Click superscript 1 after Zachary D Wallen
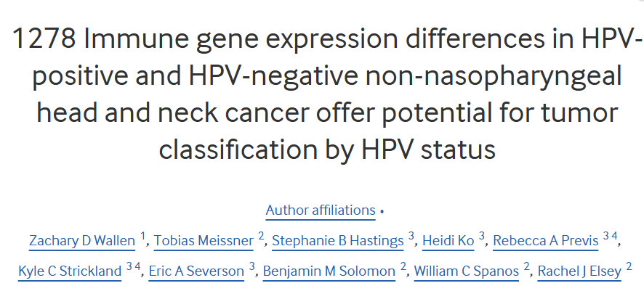Image resolution: width=644 pixels, height=299 pixels. (x=143, y=237)
